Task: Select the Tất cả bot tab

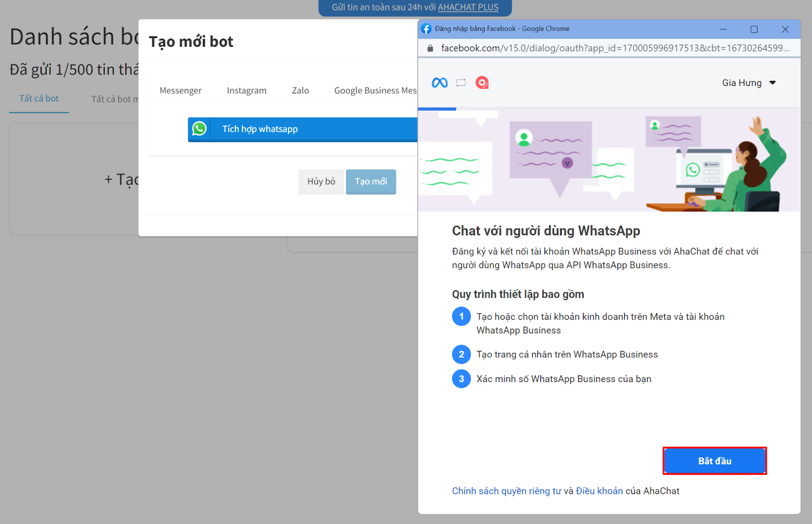Action: [x=39, y=98]
